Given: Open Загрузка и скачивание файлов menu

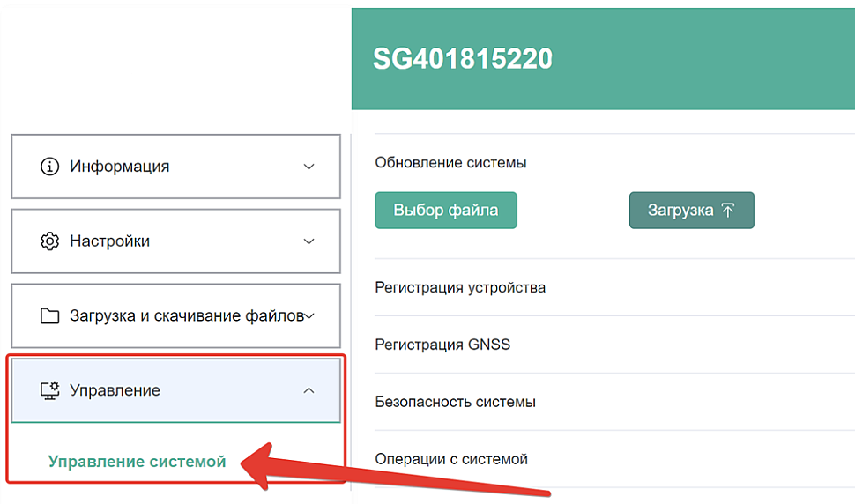Looking at the screenshot, I should pyautogui.click(x=175, y=315).
